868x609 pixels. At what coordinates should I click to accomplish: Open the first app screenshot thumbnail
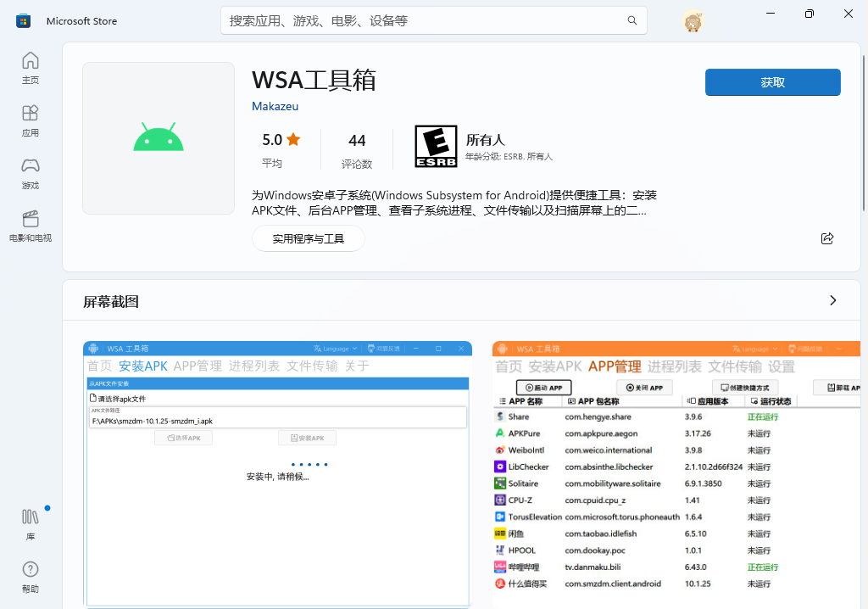pyautogui.click(x=277, y=471)
